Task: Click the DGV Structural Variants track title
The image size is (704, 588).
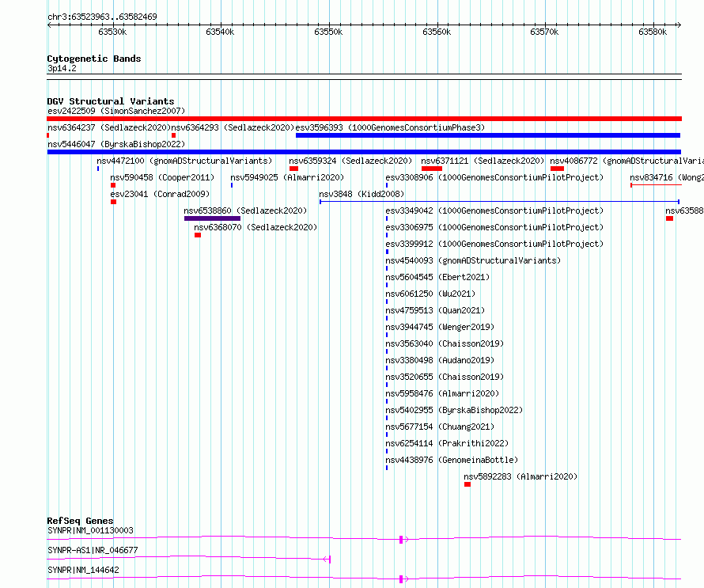Action: 111,101
